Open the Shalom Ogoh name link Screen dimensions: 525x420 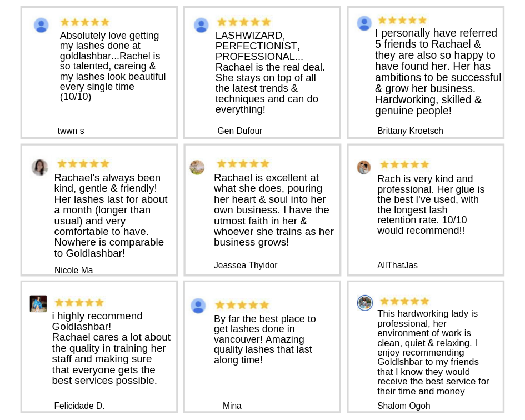(x=403, y=406)
